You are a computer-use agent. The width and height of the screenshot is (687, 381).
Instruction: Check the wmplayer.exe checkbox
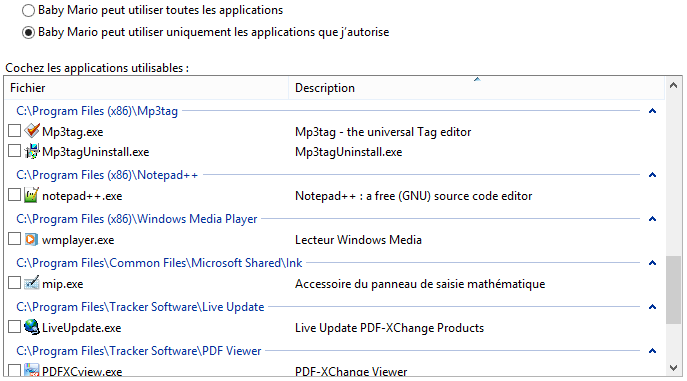(x=14, y=239)
